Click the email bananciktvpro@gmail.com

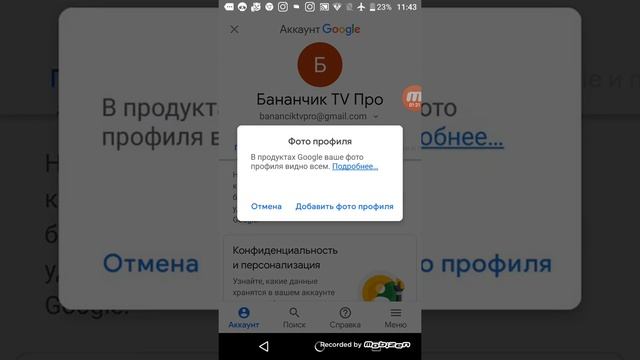pyautogui.click(x=313, y=117)
